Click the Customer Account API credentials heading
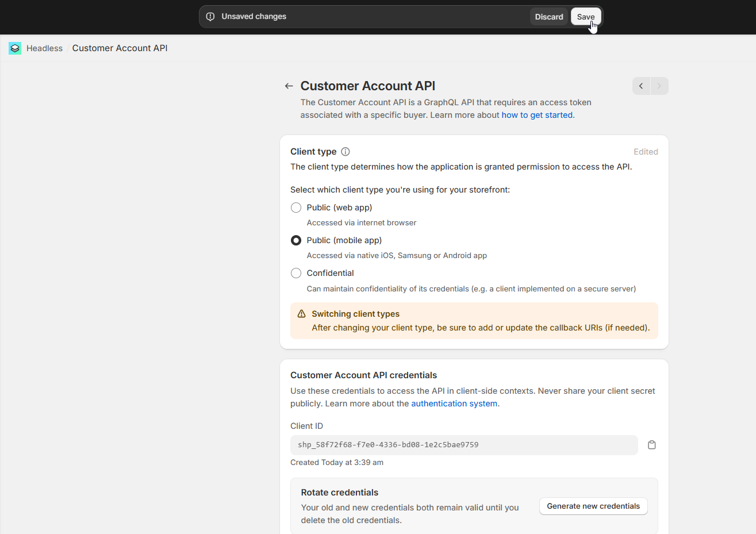 (363, 375)
